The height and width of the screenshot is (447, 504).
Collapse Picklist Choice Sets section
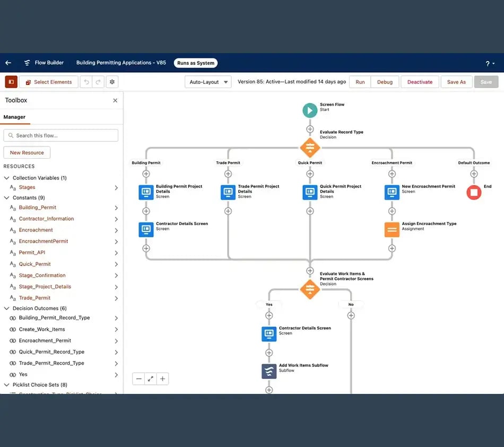click(x=6, y=385)
